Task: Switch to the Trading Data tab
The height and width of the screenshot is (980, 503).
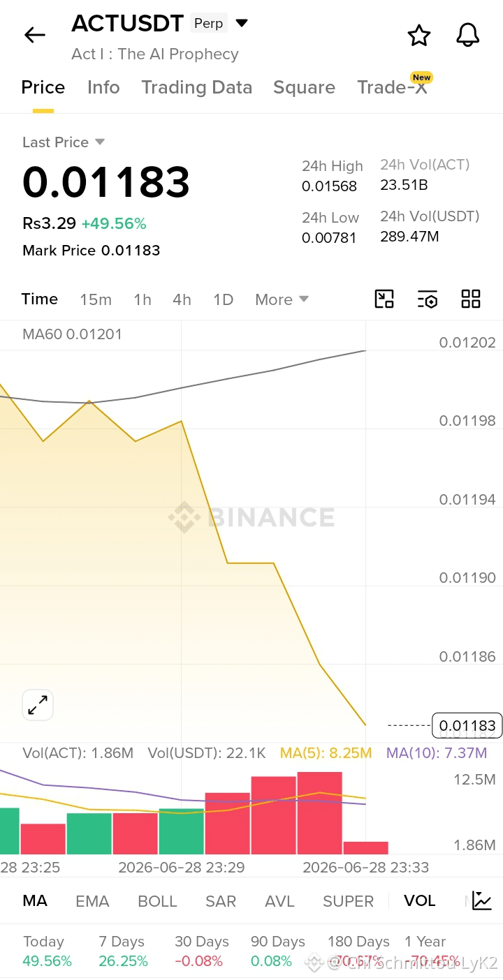Action: pyautogui.click(x=196, y=87)
